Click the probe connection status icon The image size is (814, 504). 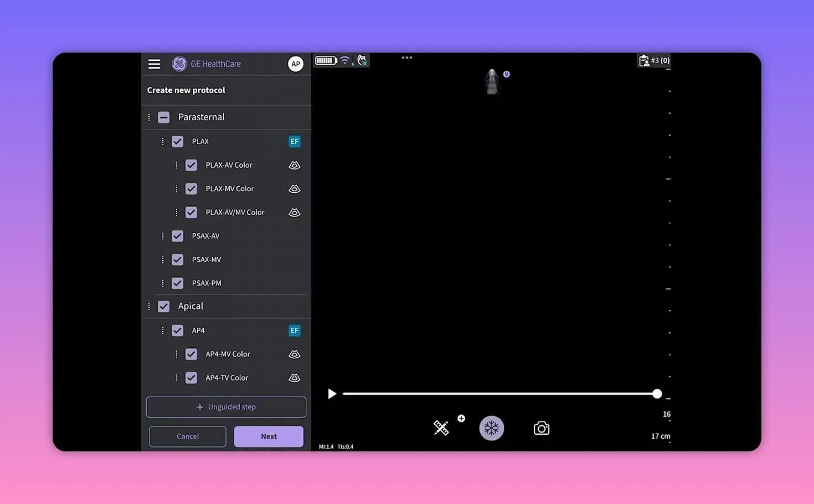(362, 60)
